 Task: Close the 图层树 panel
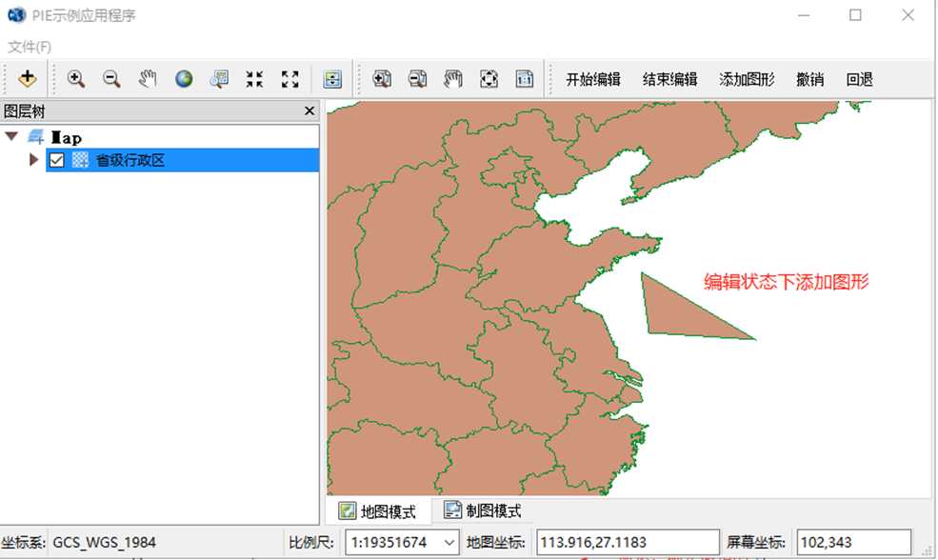tap(309, 110)
